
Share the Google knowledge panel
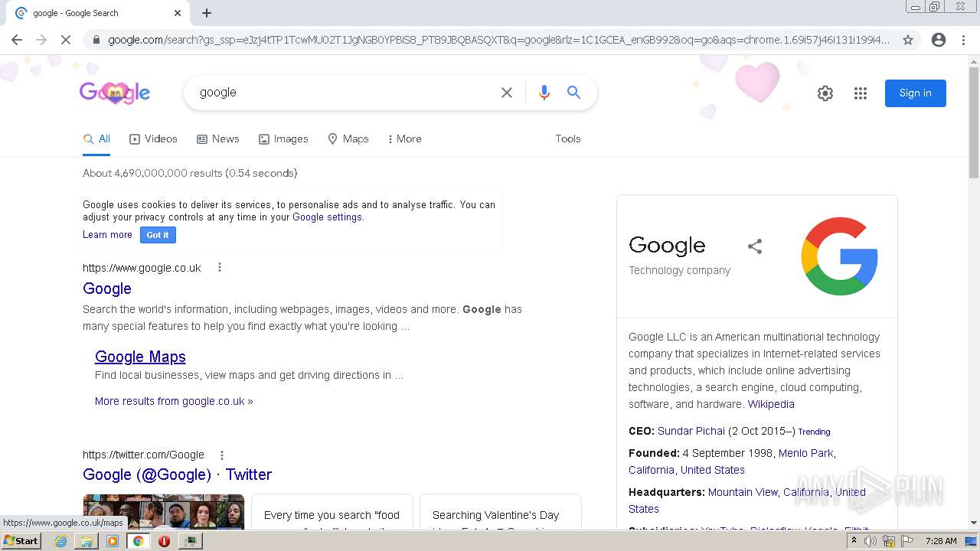pyautogui.click(x=755, y=246)
